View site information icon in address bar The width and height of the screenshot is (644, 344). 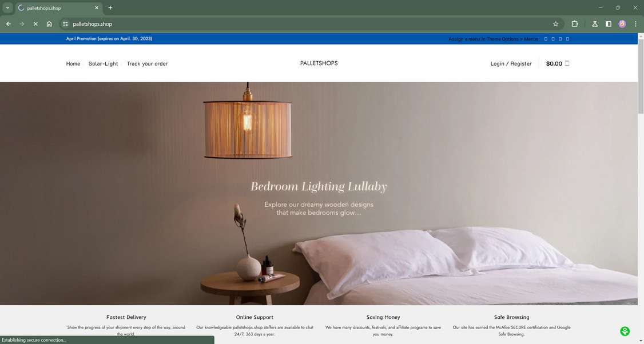[x=65, y=24]
